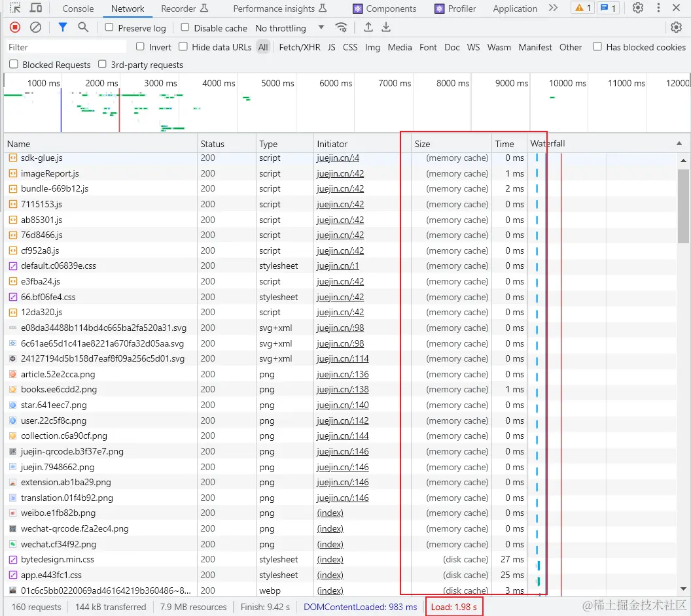Click the article.52e2cca.png image icon
This screenshot has width=691, height=616.
point(13,374)
